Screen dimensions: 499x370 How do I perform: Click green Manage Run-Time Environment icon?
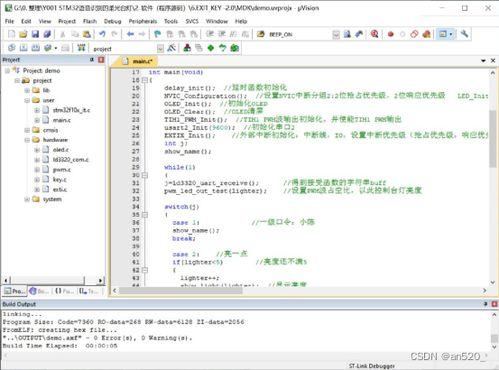(211, 48)
